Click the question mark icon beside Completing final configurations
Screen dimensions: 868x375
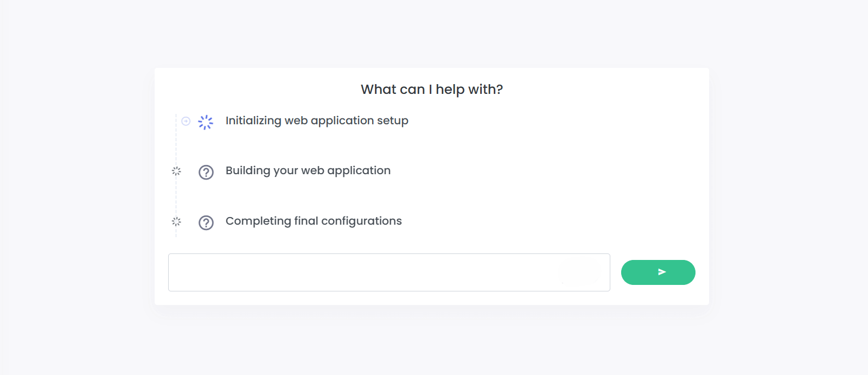click(206, 223)
